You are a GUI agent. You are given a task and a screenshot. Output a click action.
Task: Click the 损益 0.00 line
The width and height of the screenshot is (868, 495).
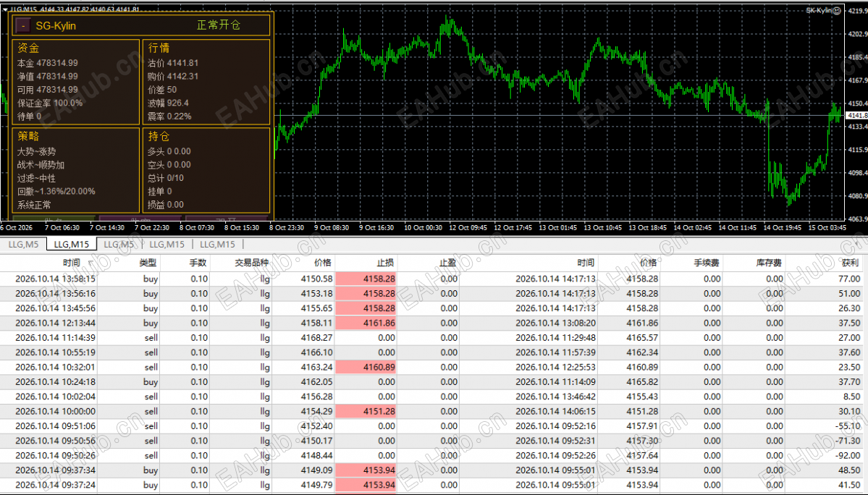(166, 205)
